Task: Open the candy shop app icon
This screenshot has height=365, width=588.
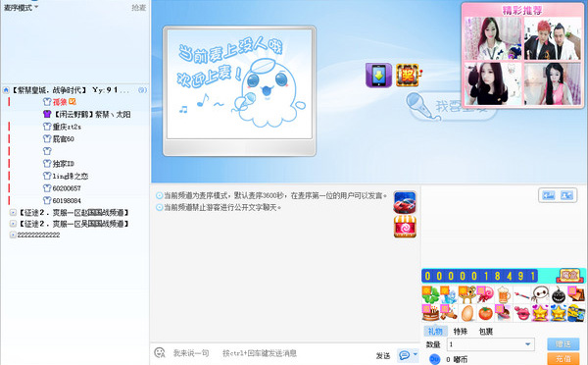Action: tap(405, 227)
